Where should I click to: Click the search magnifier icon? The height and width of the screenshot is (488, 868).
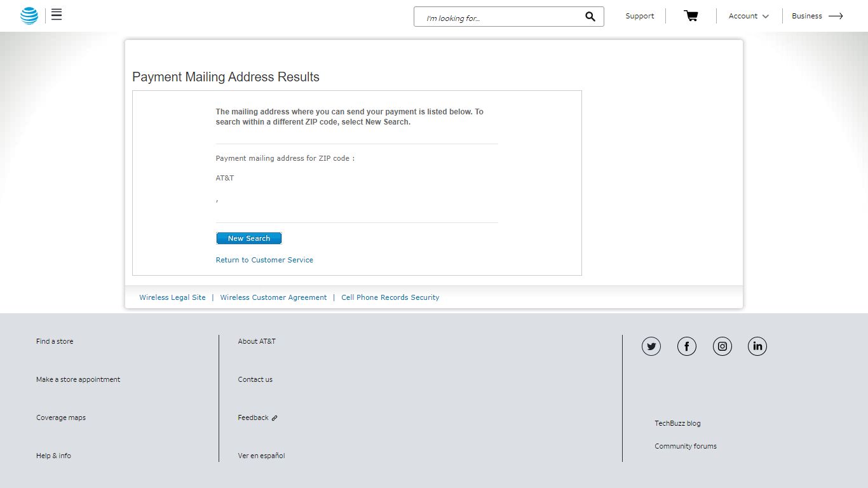(590, 17)
